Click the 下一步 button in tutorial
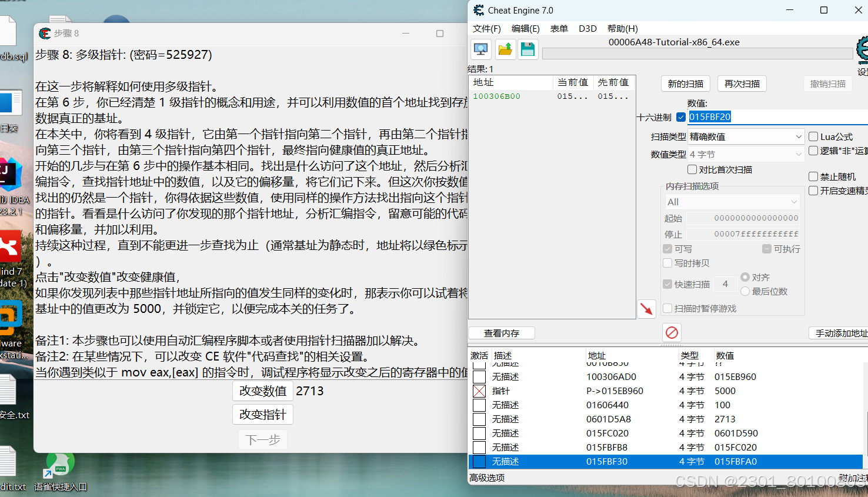 [263, 440]
